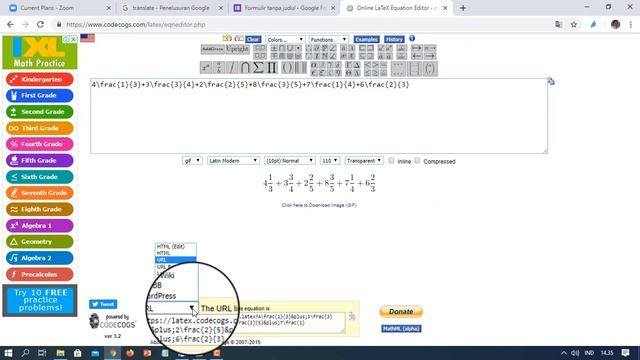The image size is (640, 360).
Task: Click the Clear button
Action: point(253,40)
